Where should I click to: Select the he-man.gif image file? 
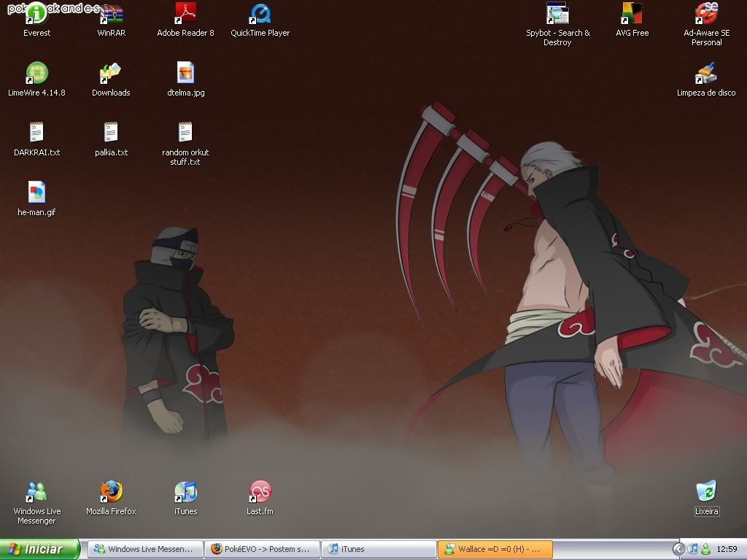[36, 193]
